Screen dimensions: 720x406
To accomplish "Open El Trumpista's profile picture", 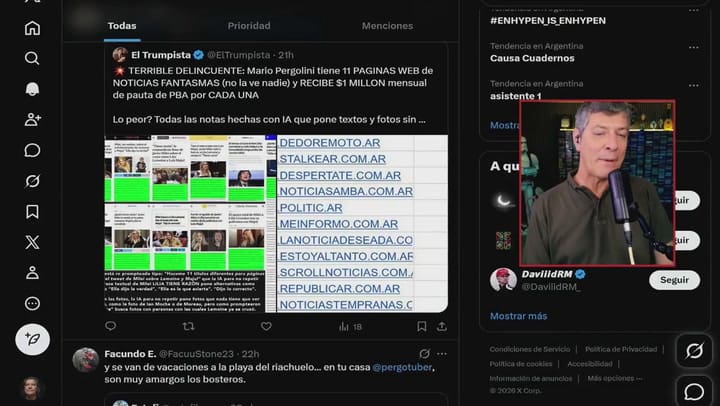I will coord(120,55).
